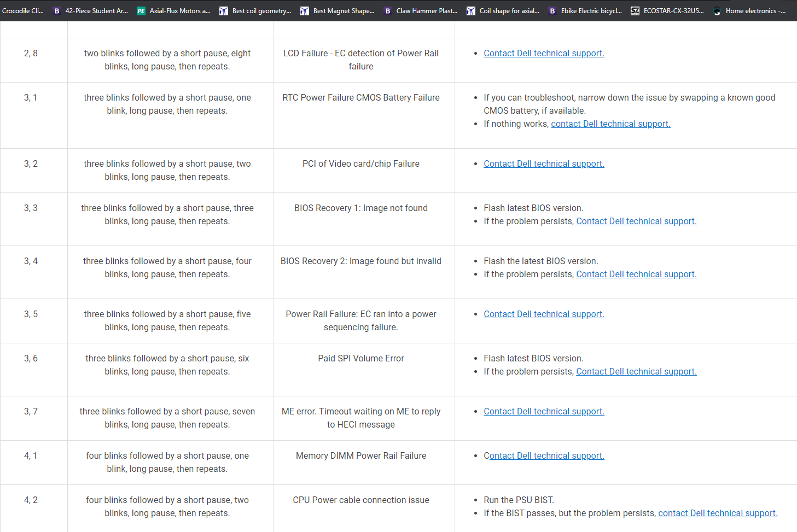Click the "two blinks... eight blinks" pattern description

click(x=167, y=60)
